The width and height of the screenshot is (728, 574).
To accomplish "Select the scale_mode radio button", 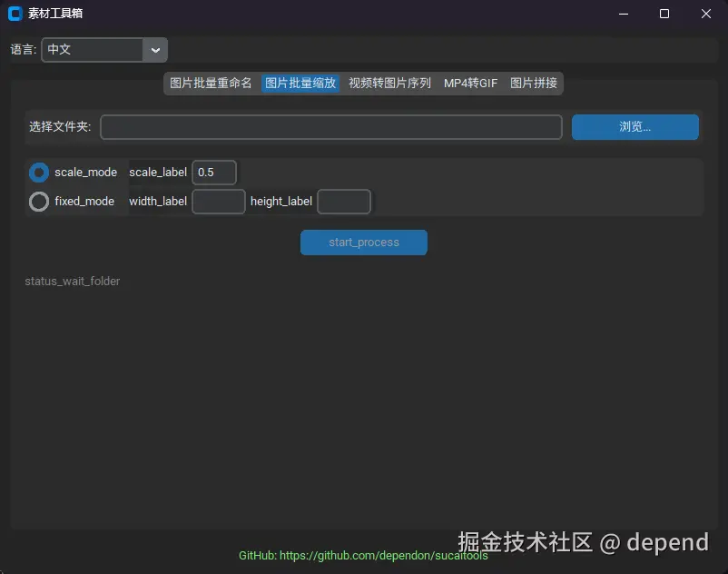I will 39,173.
